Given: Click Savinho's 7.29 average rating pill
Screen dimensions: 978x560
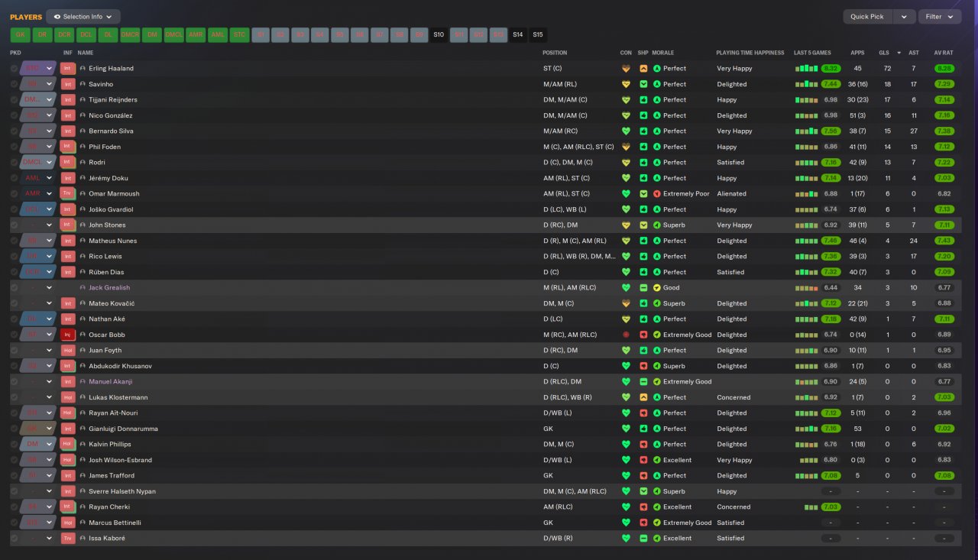Looking at the screenshot, I should click(x=944, y=84).
